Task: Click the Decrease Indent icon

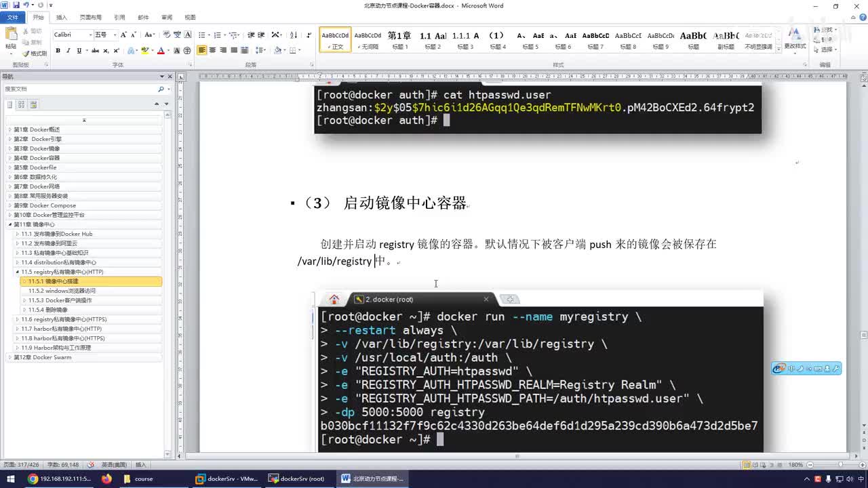Action: tap(251, 35)
